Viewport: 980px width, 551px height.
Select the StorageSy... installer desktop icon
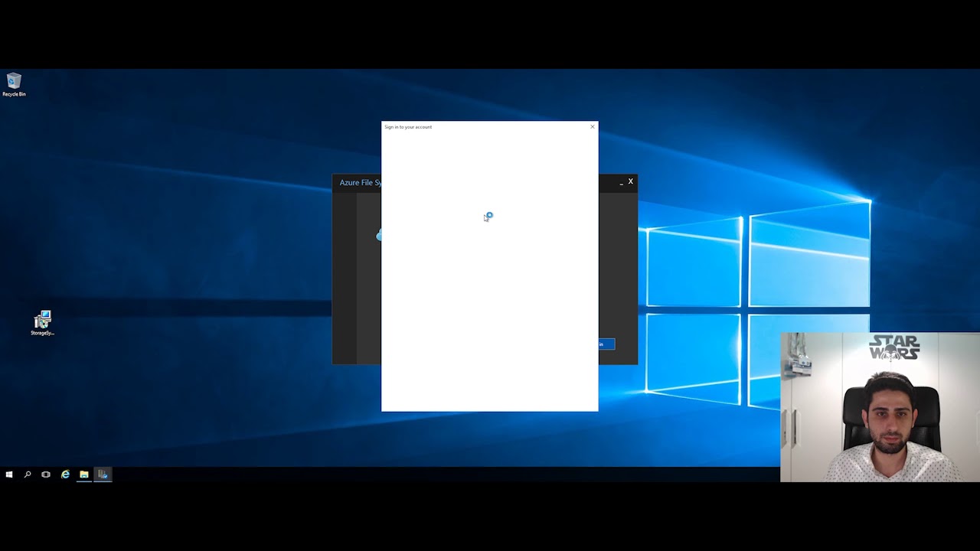coord(42,323)
